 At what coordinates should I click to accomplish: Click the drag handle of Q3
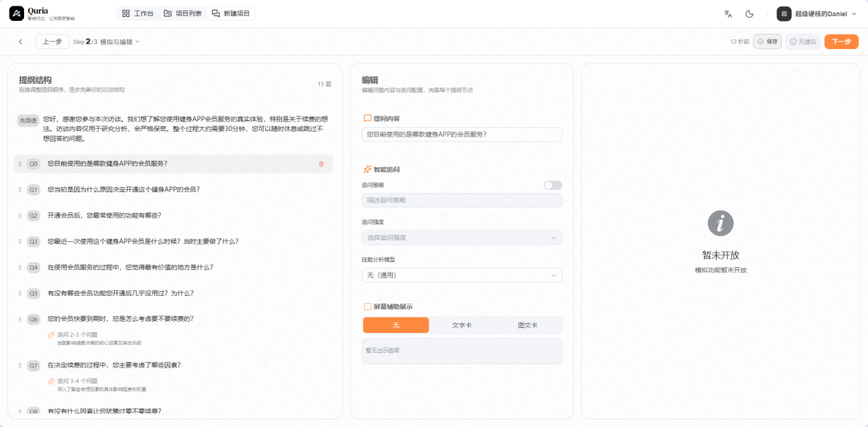20,241
